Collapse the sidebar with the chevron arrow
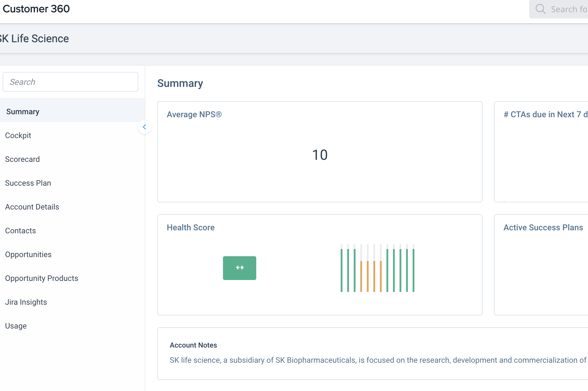Image resolution: width=588 pixels, height=391 pixels. tap(144, 127)
